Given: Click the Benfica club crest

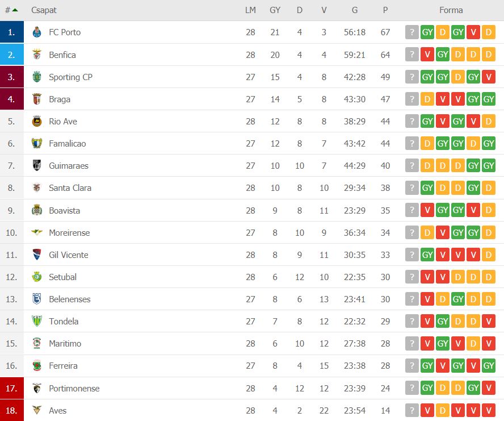Looking at the screenshot, I should point(37,55).
